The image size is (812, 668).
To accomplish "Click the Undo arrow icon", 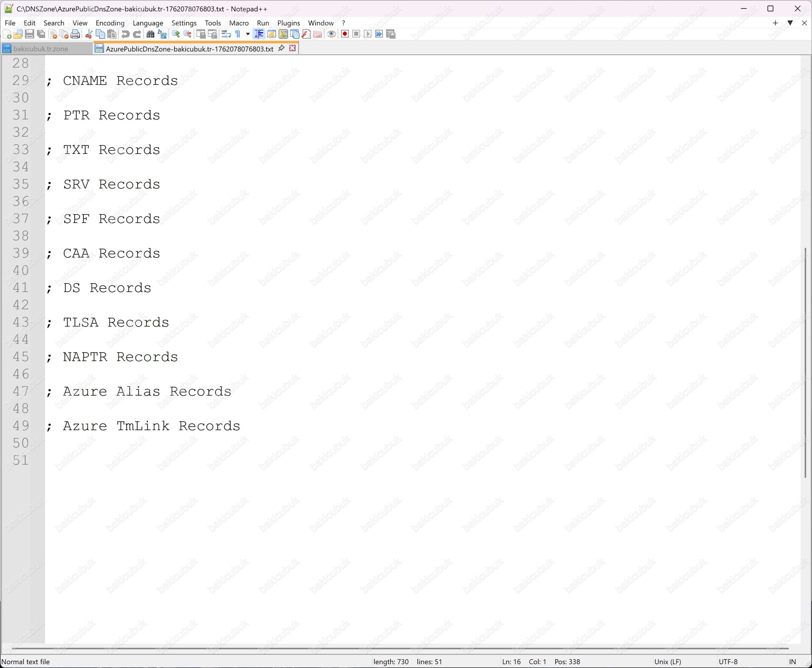I will 125,34.
